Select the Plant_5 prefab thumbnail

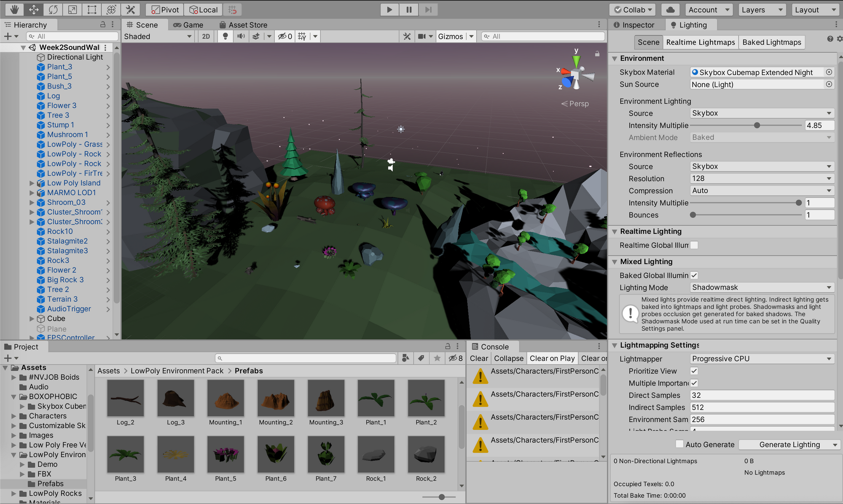(x=226, y=454)
